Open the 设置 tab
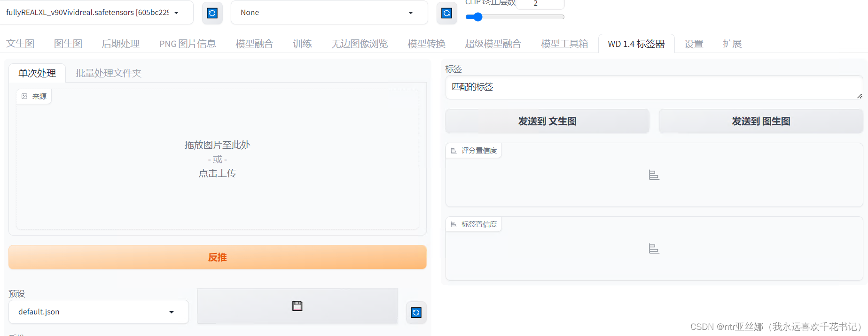This screenshot has width=868, height=336. coord(694,44)
